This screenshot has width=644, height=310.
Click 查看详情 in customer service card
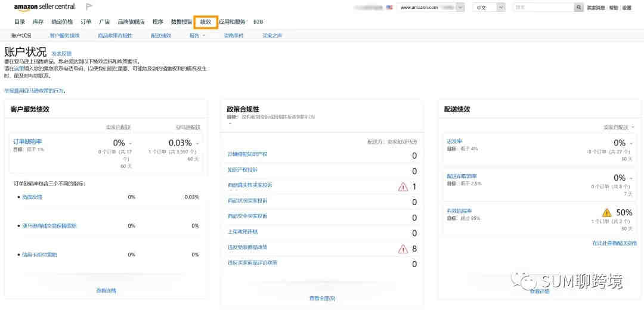106,291
